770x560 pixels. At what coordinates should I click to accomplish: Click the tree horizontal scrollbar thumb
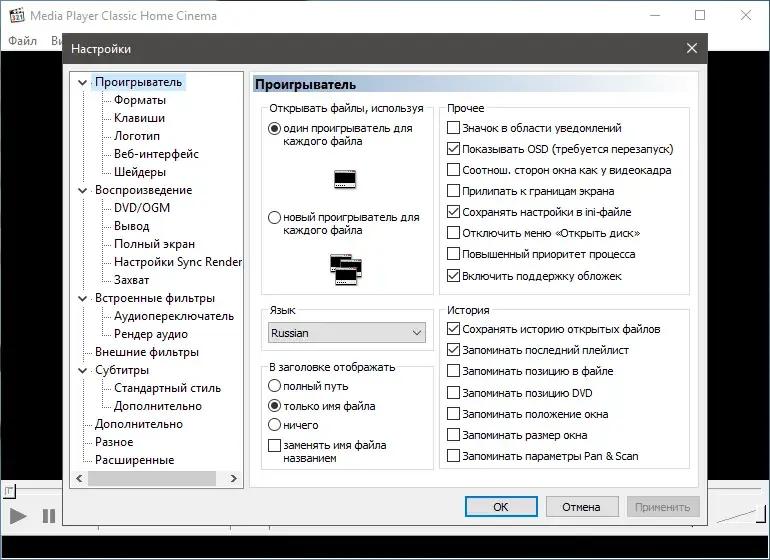(x=152, y=478)
